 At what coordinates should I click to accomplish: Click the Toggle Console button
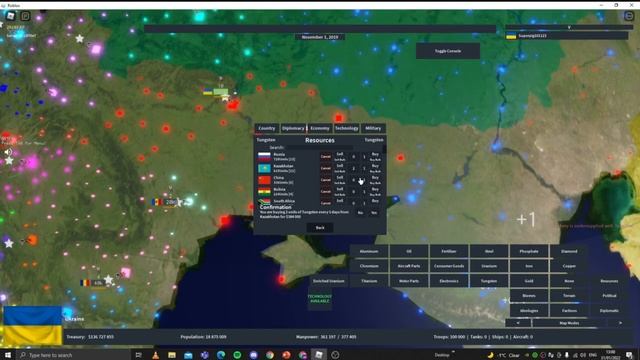(x=448, y=51)
